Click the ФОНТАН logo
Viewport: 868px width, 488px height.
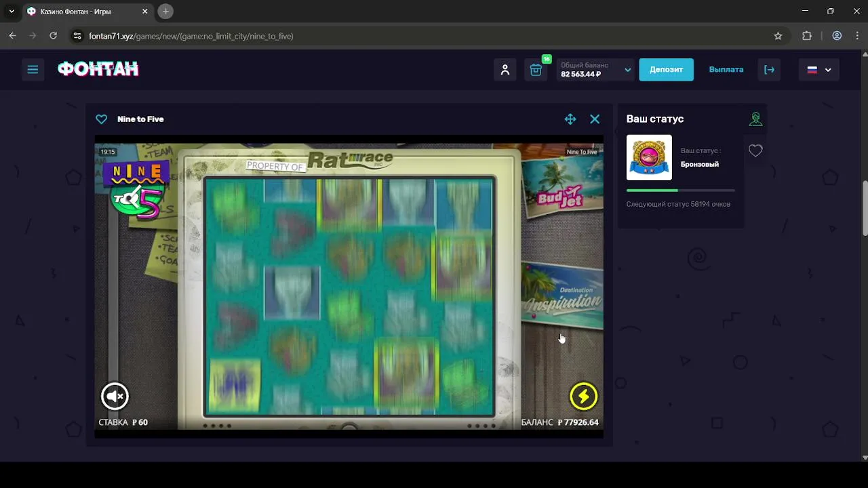(98, 69)
